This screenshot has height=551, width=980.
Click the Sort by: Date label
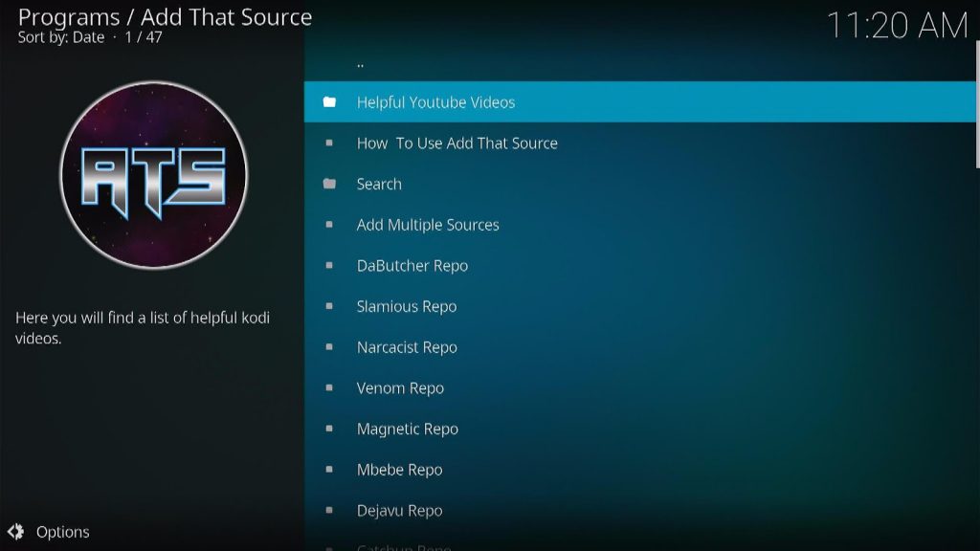click(60, 37)
